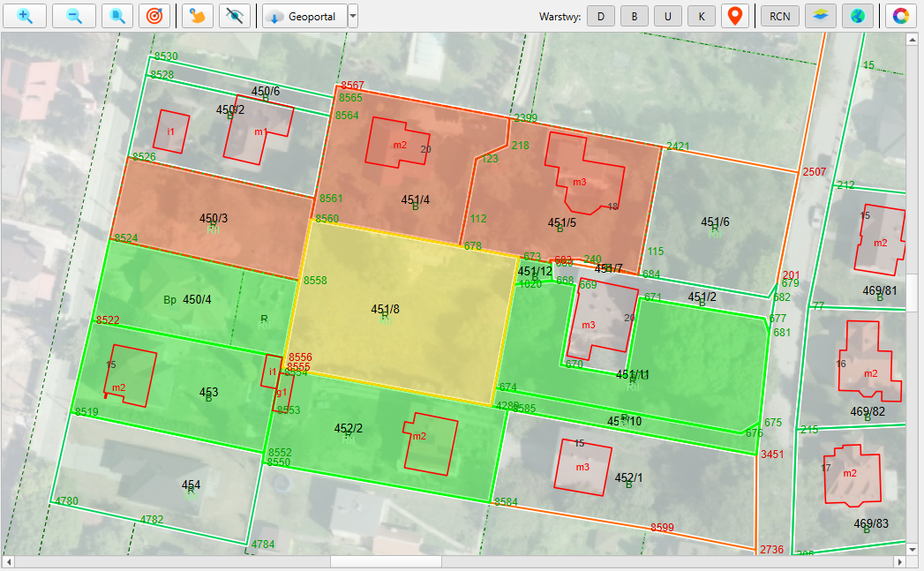Select the red parcel 450/3
The image size is (924, 571).
pos(212,218)
